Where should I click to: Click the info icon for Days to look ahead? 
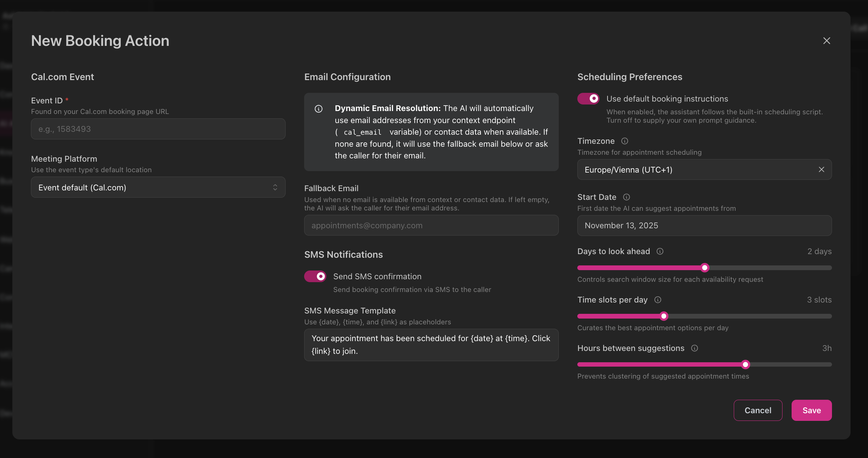pos(660,251)
